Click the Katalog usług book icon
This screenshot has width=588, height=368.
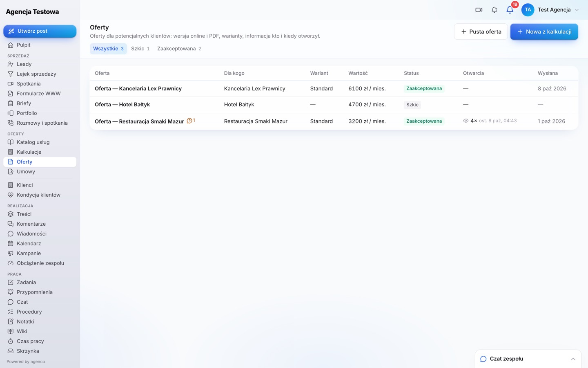(x=11, y=142)
